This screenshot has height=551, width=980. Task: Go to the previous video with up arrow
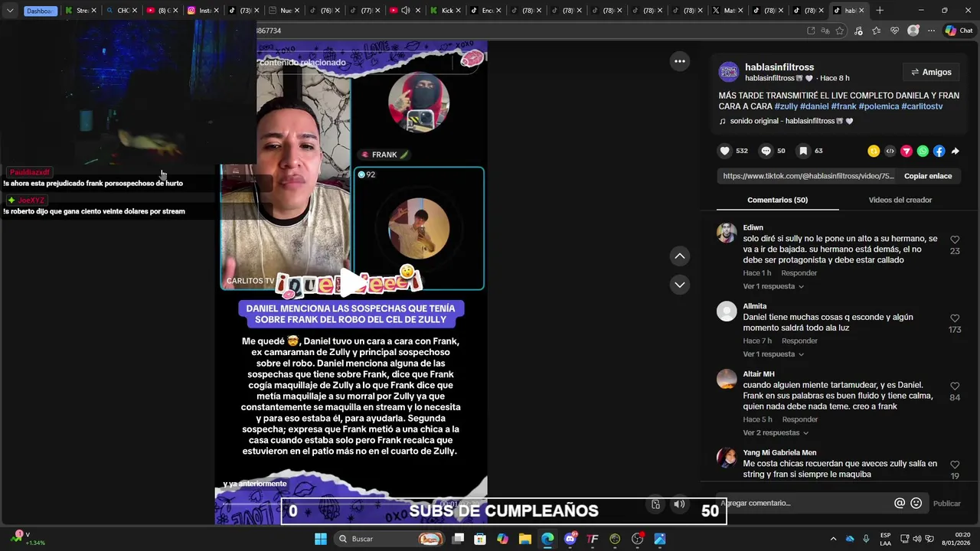click(679, 256)
